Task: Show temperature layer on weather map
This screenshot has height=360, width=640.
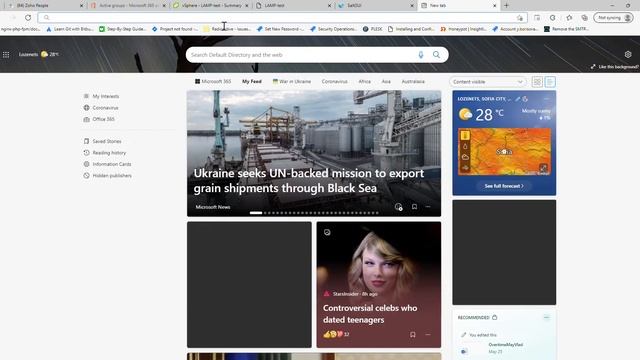Action: point(465,135)
